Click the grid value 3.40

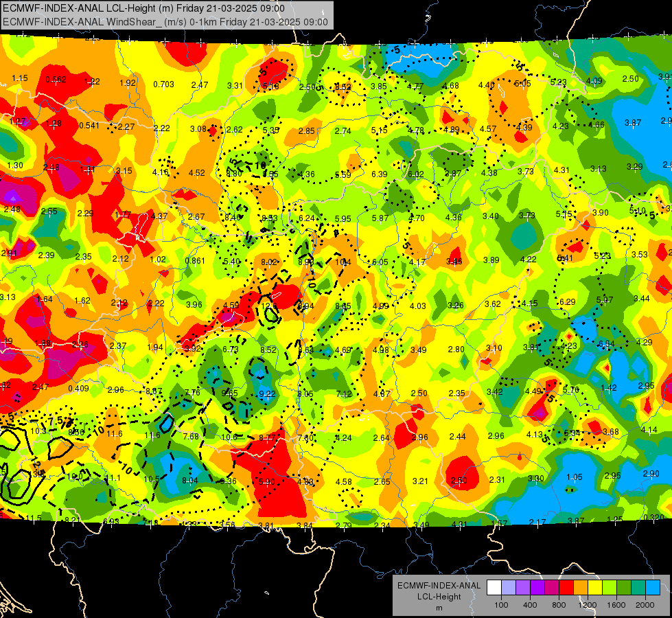point(490,216)
